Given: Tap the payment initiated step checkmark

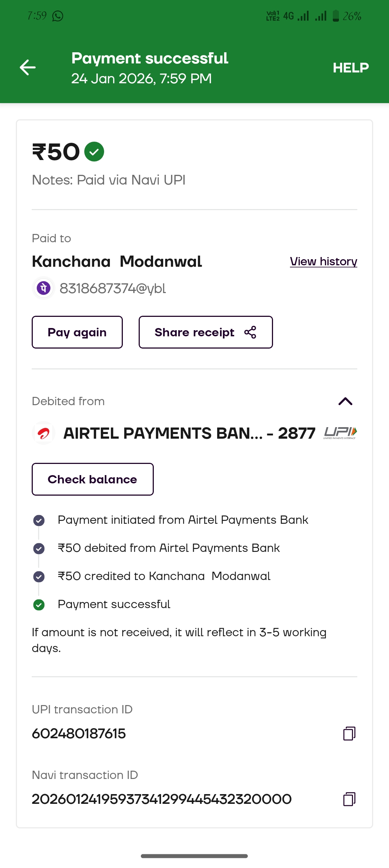Looking at the screenshot, I should [39, 520].
